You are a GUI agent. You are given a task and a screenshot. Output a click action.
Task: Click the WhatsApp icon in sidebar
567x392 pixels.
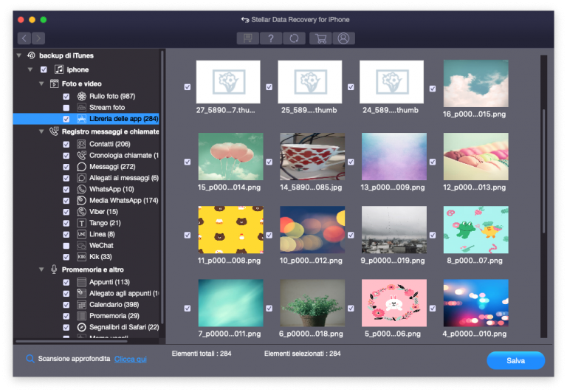click(82, 190)
